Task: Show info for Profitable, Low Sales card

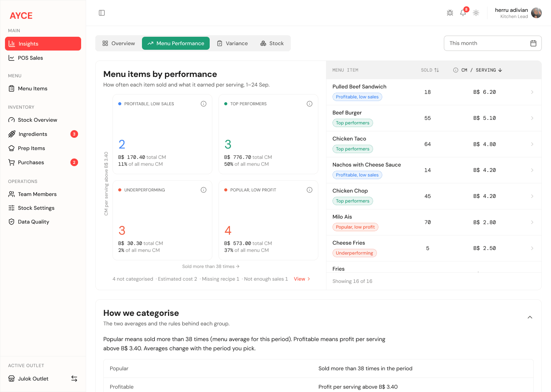Action: [204, 104]
